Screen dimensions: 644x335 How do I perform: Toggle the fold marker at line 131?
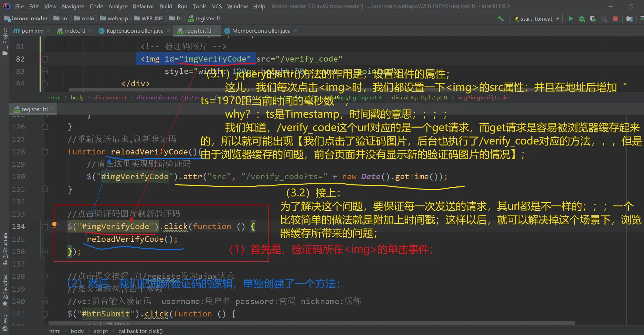coord(45,189)
